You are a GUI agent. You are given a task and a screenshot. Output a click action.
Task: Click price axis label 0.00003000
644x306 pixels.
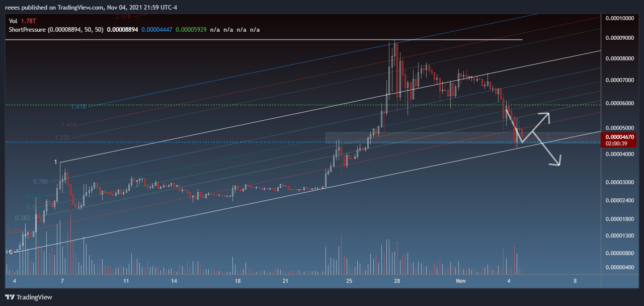pos(620,183)
